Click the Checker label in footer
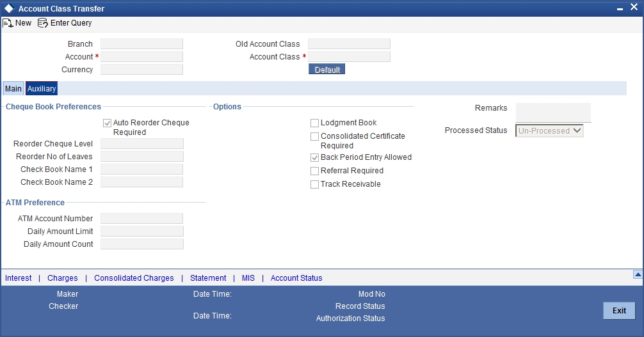Image resolution: width=644 pixels, height=337 pixels. click(63, 306)
